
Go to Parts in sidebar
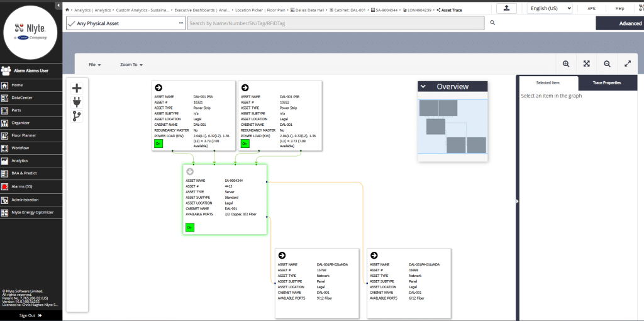(x=31, y=110)
